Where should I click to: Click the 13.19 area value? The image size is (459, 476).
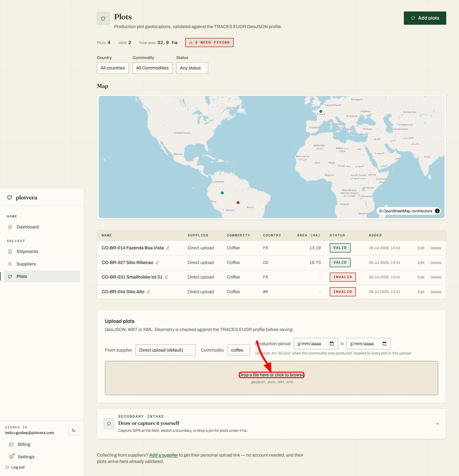(x=315, y=248)
